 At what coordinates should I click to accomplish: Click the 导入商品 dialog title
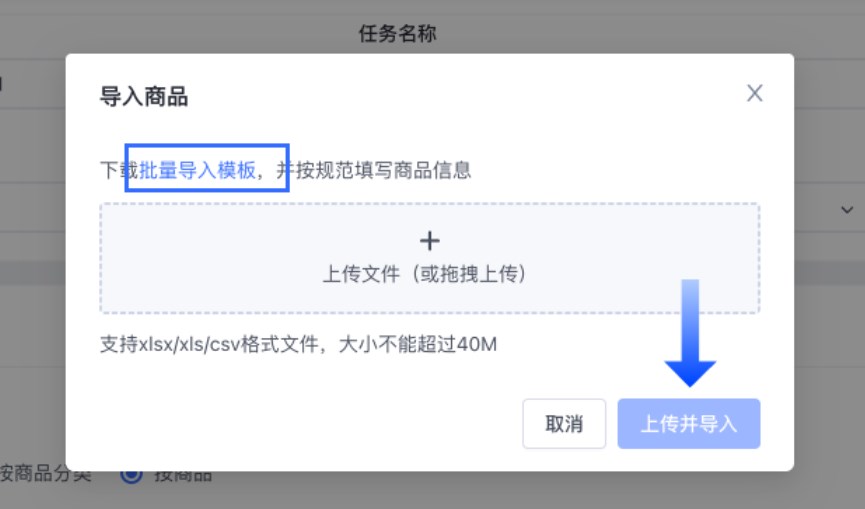click(x=144, y=97)
